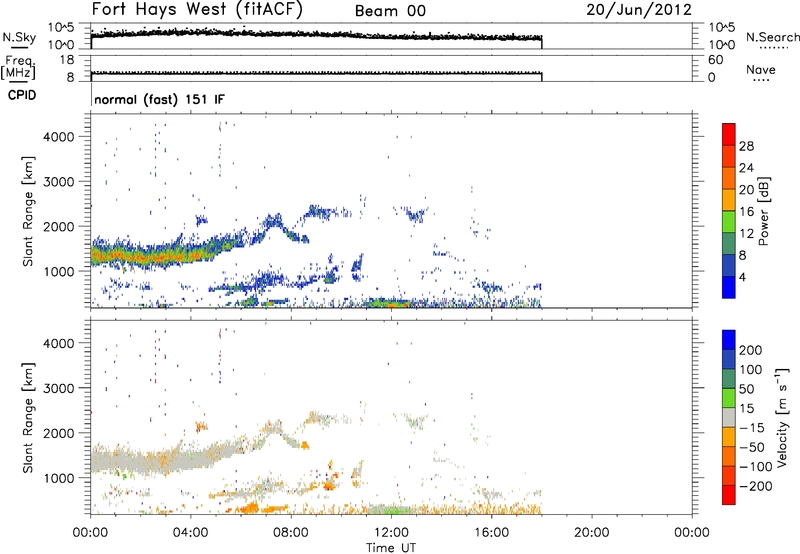Viewport: 800px width, 554px height.
Task: Click the '20:00' time axis tick label
Action: 592,533
